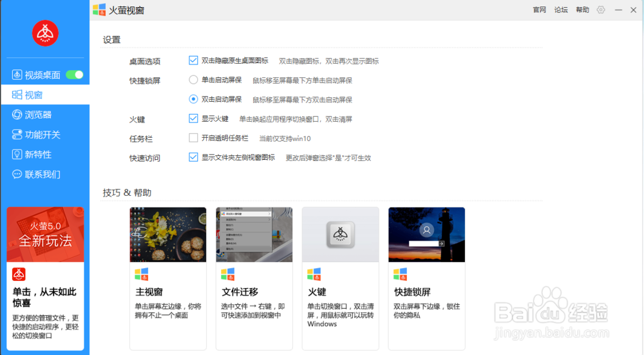The image size is (644, 355).
Task: Open the 官网 link
Action: point(539,10)
